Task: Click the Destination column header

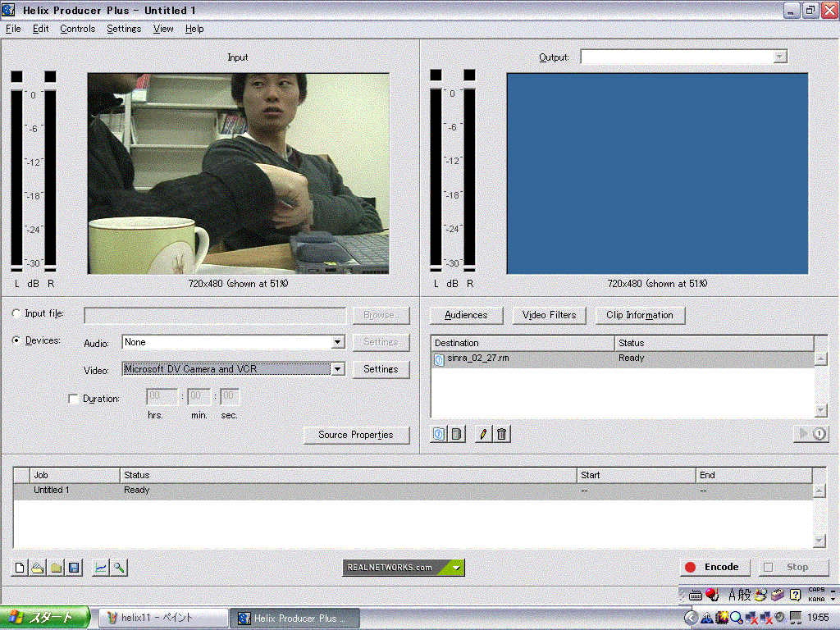Action: pyautogui.click(x=523, y=343)
